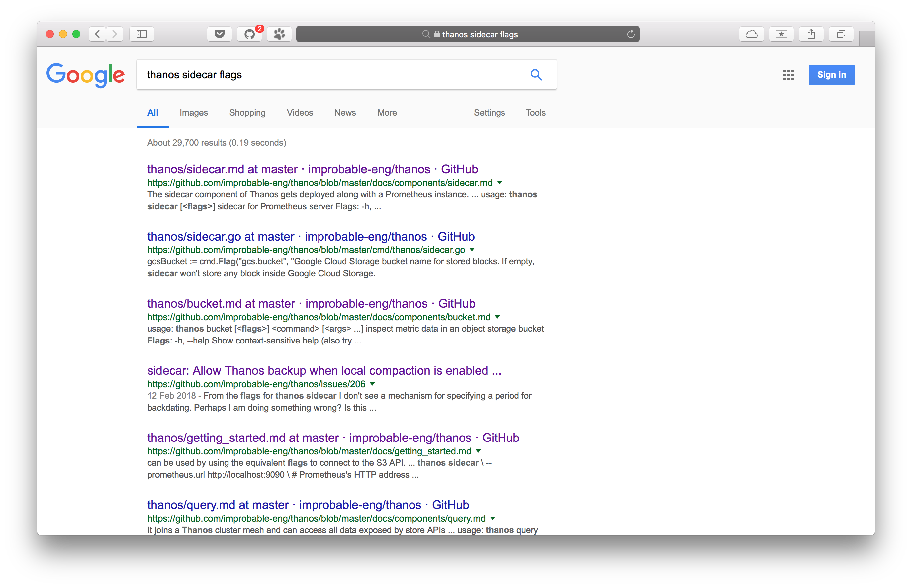Expand dropdown arrow next to sidecar.go URL

click(472, 250)
